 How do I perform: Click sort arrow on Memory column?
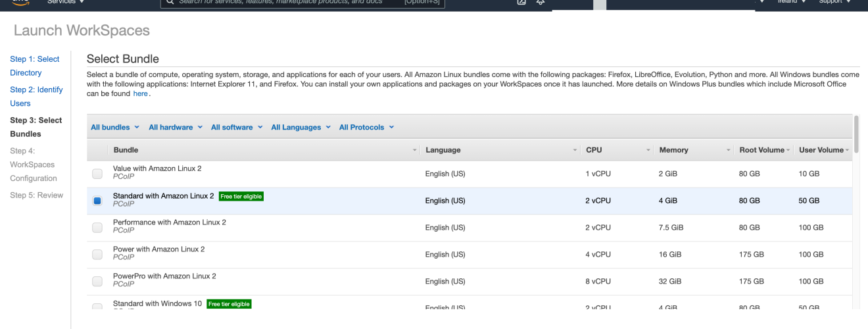tap(729, 151)
